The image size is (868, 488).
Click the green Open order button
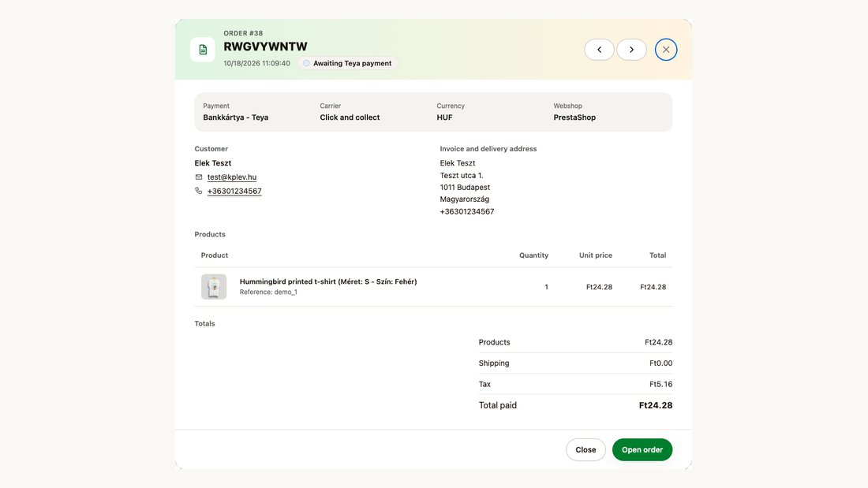(642, 450)
